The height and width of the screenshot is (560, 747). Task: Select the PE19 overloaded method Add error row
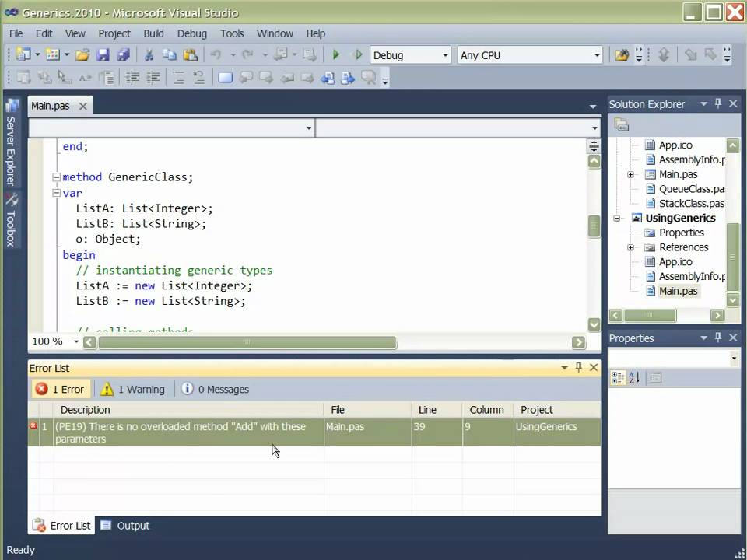pos(314,432)
